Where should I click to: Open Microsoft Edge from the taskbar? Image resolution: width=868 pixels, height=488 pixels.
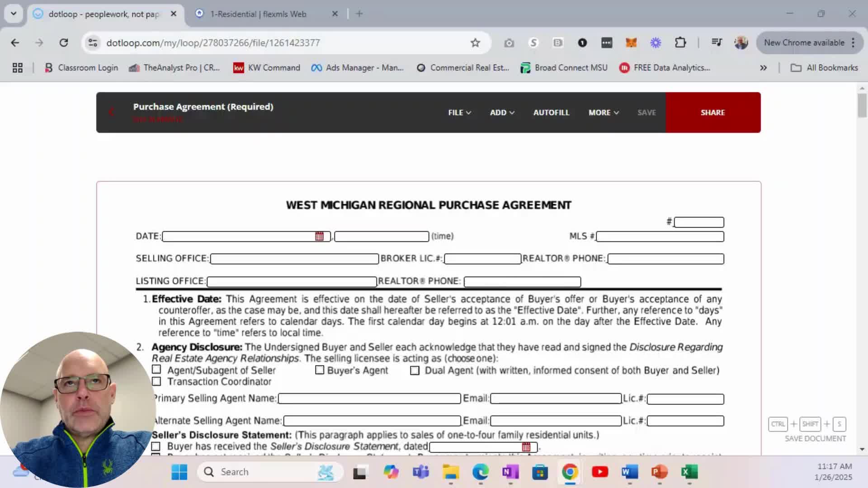pyautogui.click(x=481, y=472)
